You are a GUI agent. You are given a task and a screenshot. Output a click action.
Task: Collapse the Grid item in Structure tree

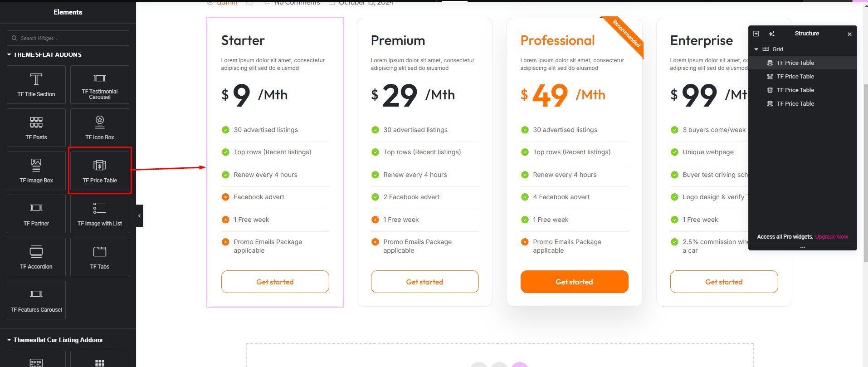coord(756,49)
